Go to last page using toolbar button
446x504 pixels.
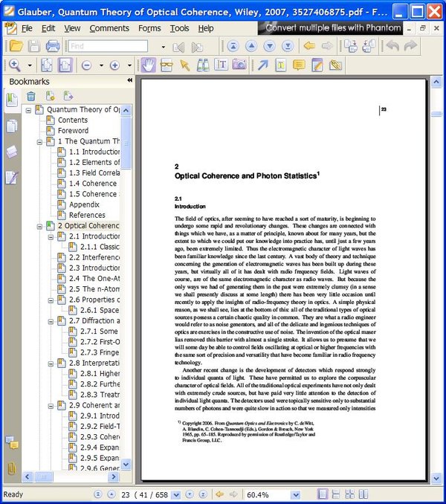pos(288,46)
